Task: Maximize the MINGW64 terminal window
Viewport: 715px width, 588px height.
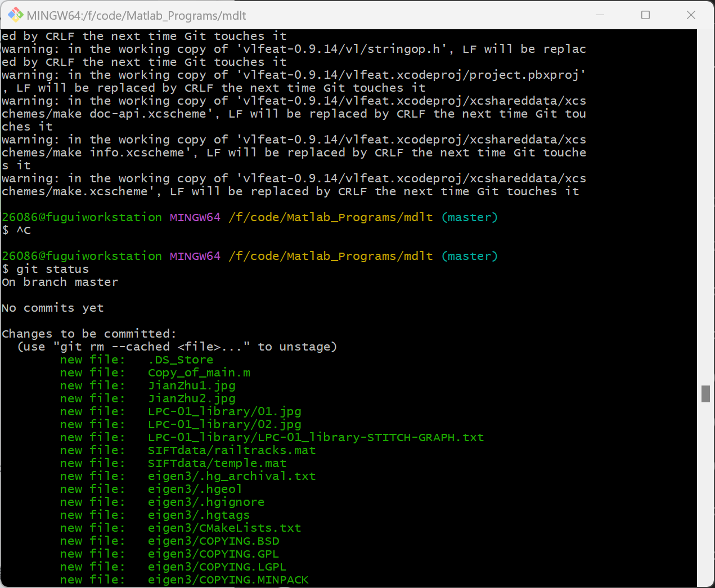Action: pos(646,15)
